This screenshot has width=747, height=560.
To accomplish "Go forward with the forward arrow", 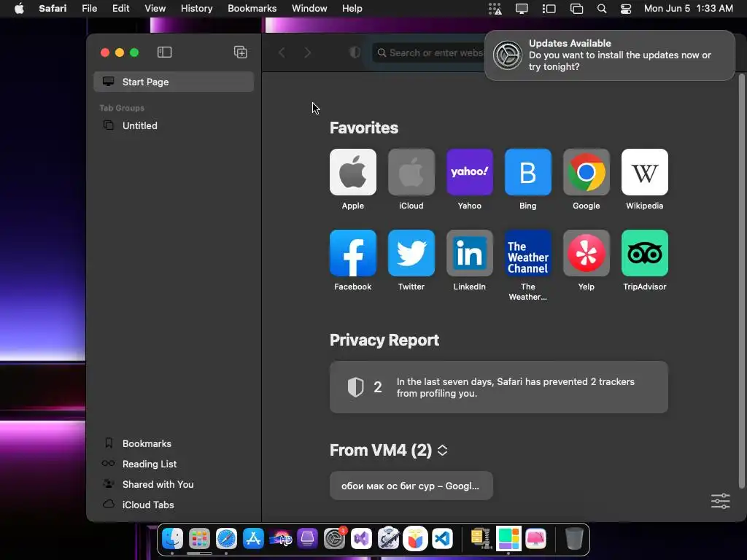I will click(x=308, y=52).
